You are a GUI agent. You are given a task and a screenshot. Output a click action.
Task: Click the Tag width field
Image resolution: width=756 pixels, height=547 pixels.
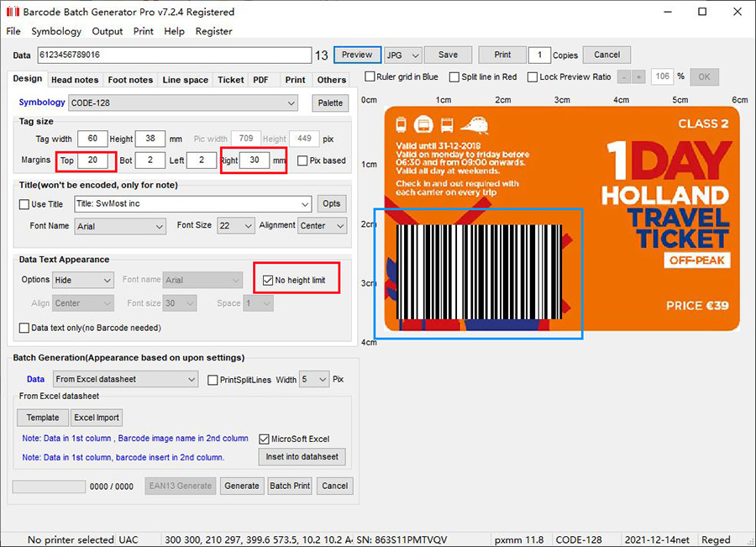[92, 139]
